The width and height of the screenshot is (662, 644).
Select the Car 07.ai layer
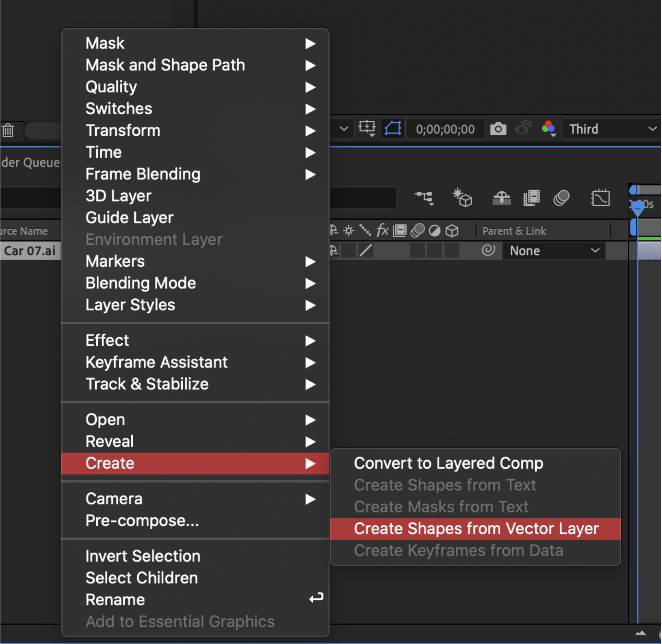30,251
